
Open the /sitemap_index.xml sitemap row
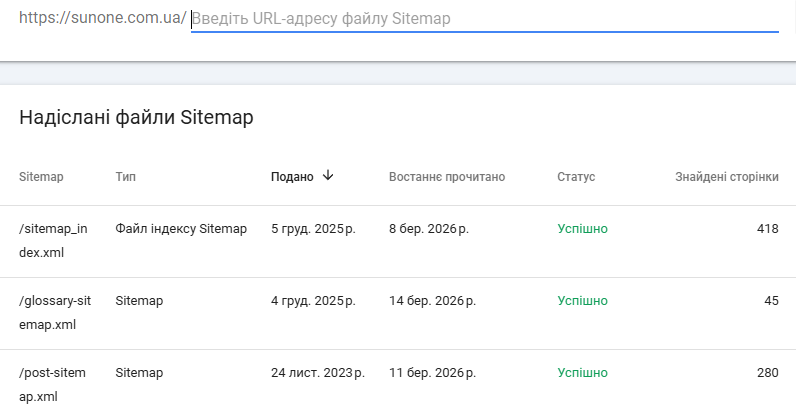click(x=53, y=241)
